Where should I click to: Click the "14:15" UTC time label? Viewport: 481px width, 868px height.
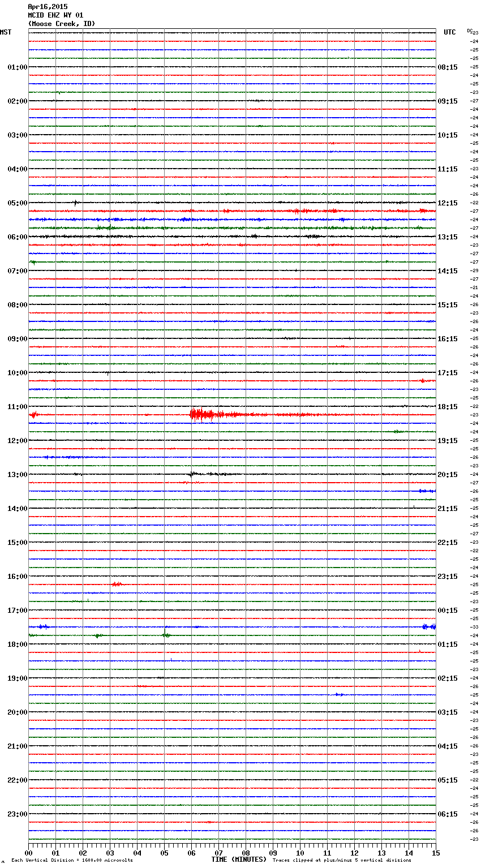click(x=448, y=271)
